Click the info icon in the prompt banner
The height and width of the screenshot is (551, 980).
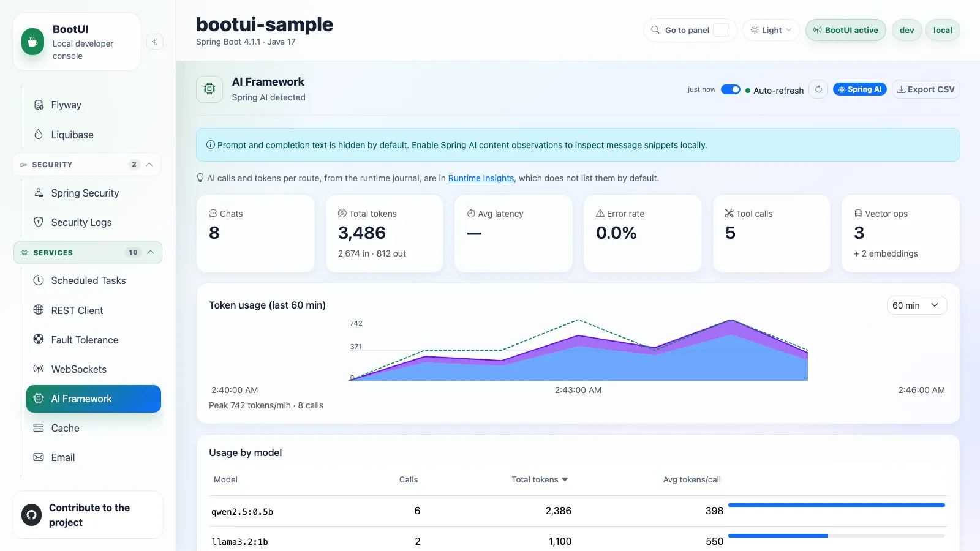(211, 145)
